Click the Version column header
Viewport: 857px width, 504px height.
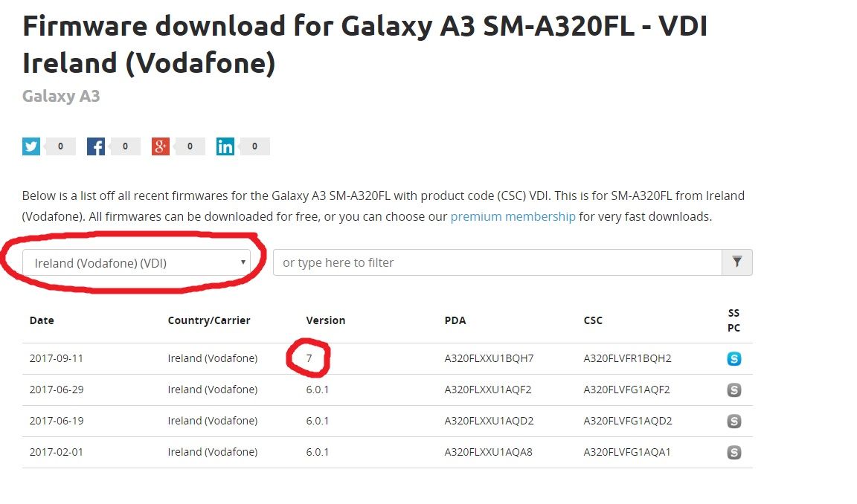click(x=326, y=320)
